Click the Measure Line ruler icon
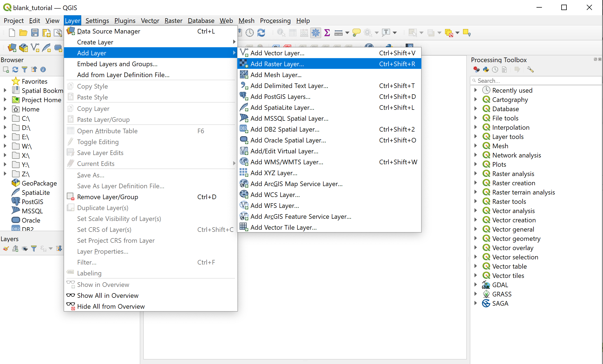 [x=338, y=33]
